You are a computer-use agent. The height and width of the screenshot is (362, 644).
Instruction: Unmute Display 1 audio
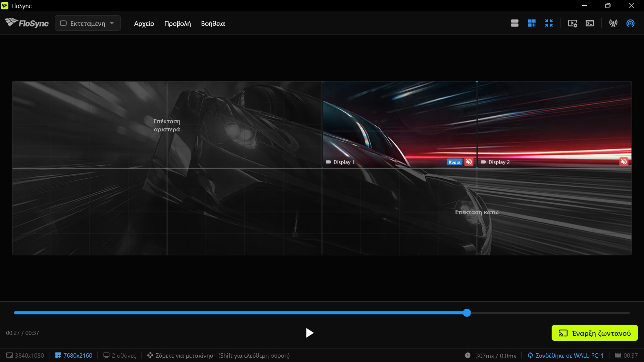(x=469, y=162)
